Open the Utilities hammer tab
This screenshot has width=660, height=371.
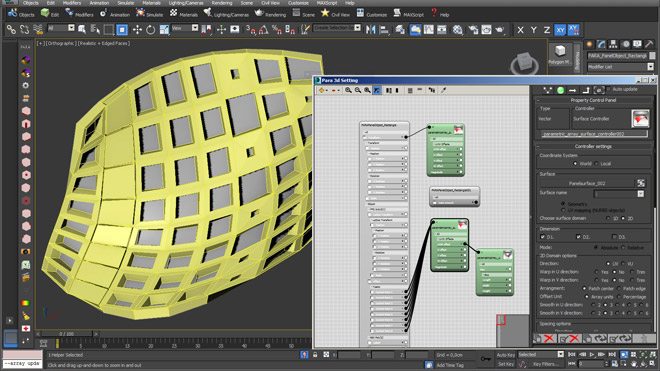(649, 44)
